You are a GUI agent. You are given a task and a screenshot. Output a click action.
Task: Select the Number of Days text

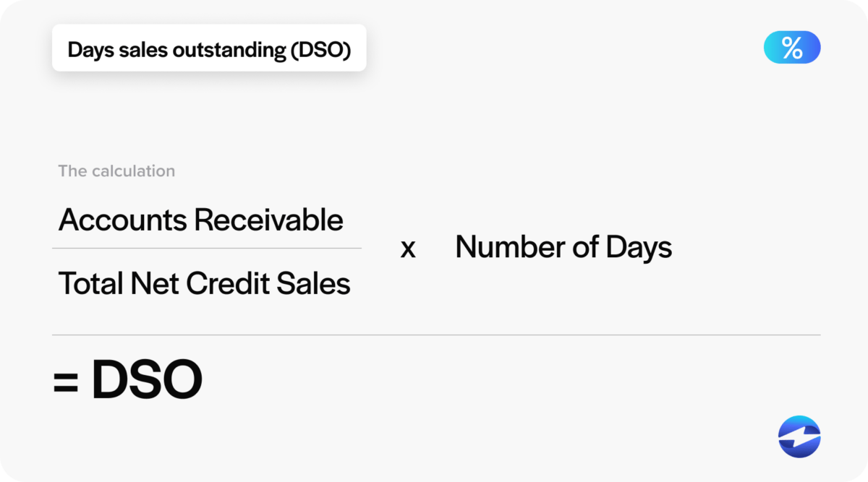(563, 248)
